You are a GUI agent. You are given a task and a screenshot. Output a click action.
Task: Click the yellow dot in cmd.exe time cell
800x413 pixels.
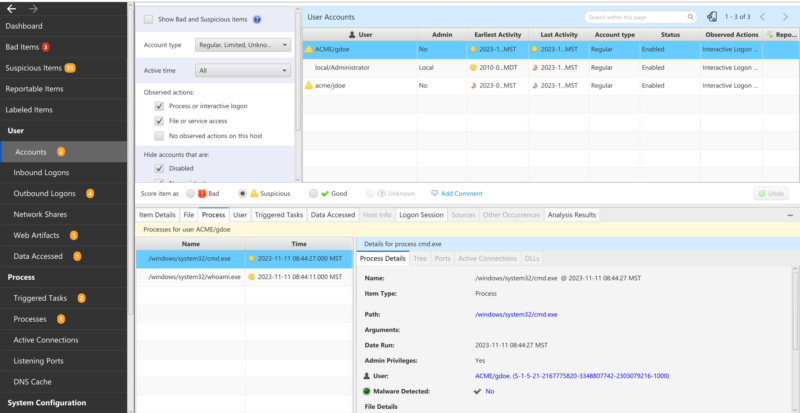251,258
